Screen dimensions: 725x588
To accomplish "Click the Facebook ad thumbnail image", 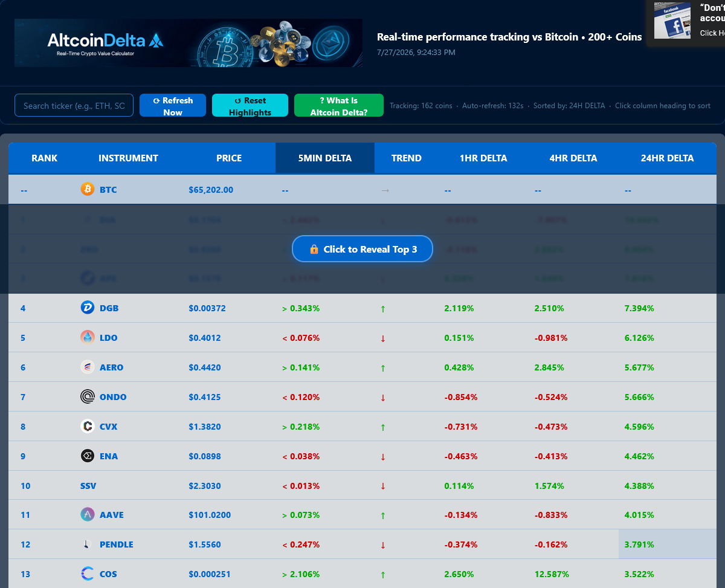I will pos(672,20).
